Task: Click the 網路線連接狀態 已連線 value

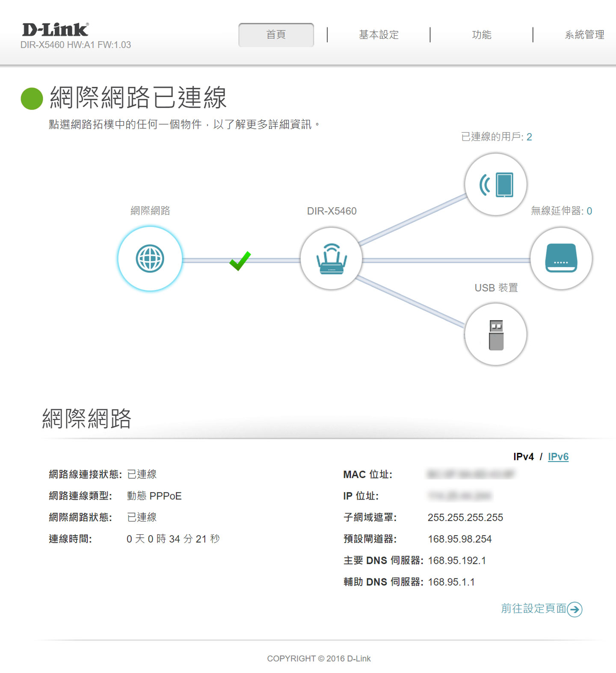Action: (x=142, y=474)
